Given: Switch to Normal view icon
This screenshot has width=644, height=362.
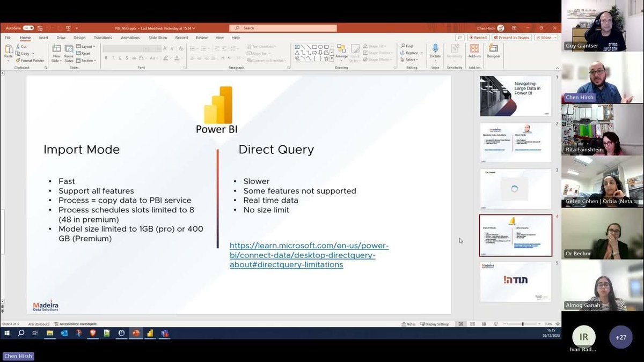Looking at the screenshot, I should click(x=460, y=324).
